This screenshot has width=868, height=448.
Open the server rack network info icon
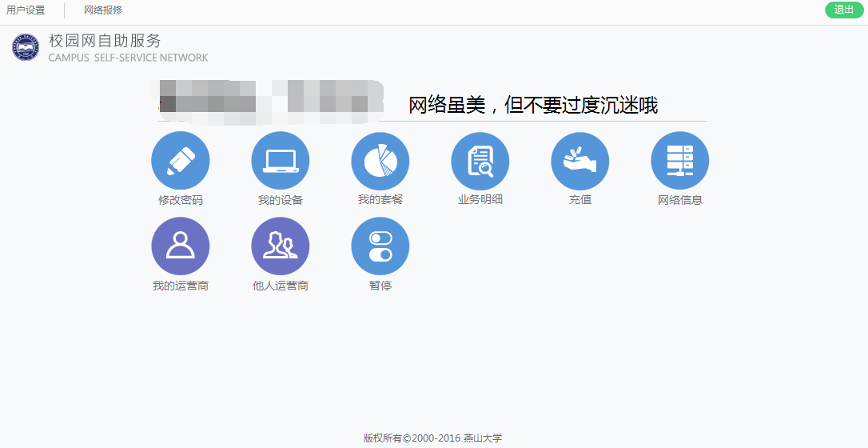click(680, 161)
